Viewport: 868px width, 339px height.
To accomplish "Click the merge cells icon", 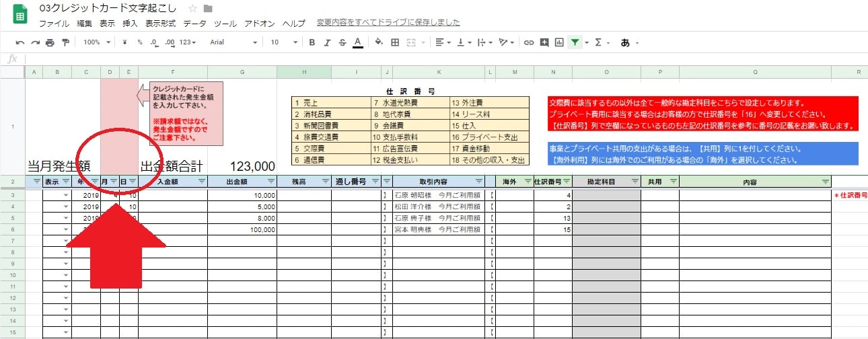I will tap(410, 42).
